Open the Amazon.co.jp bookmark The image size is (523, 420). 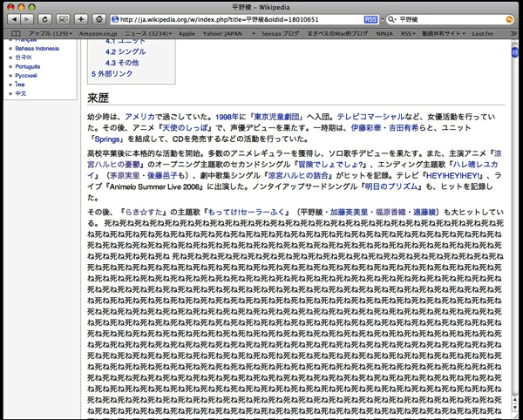[x=98, y=34]
